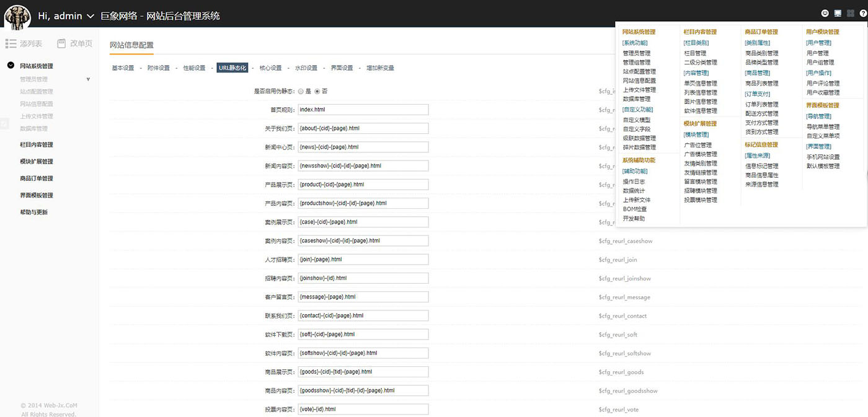868x417 pixels.
Task: Open 订单列表管理 in quick menu popup
Action: (x=762, y=105)
